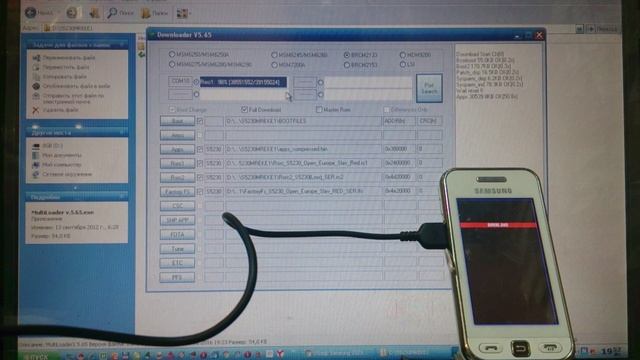This screenshot has width=640, height=360.
Task: Uncheck the Boot row checkbox
Action: [200, 121]
